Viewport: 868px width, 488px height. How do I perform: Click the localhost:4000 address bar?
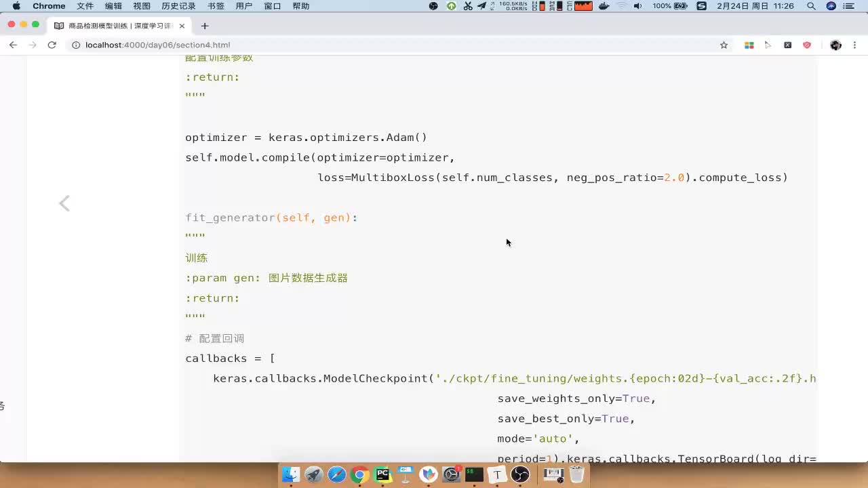point(393,45)
